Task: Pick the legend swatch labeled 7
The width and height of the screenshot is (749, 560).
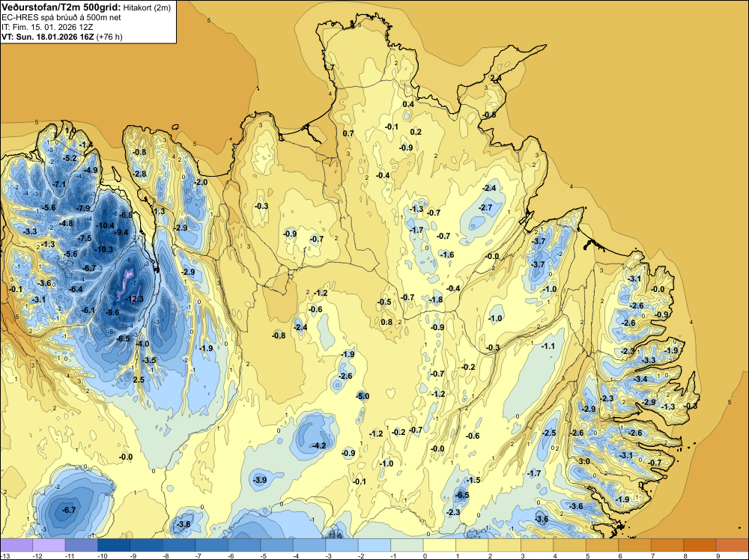Action: tap(667, 545)
